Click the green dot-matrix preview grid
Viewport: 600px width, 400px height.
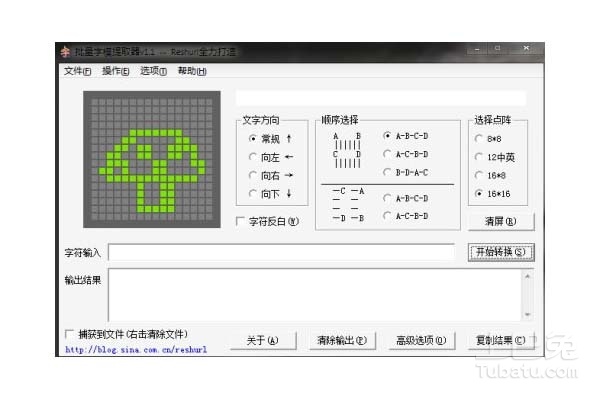[152, 159]
